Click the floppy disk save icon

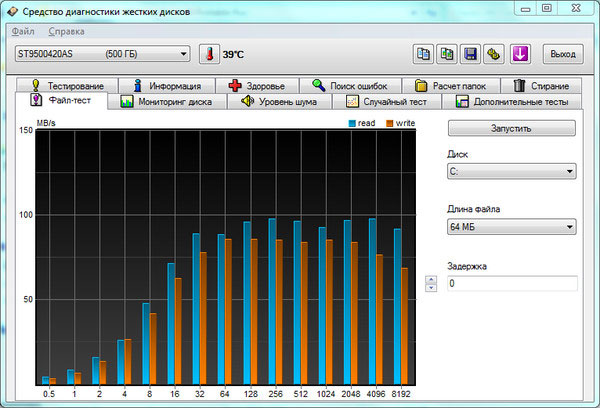(x=470, y=54)
